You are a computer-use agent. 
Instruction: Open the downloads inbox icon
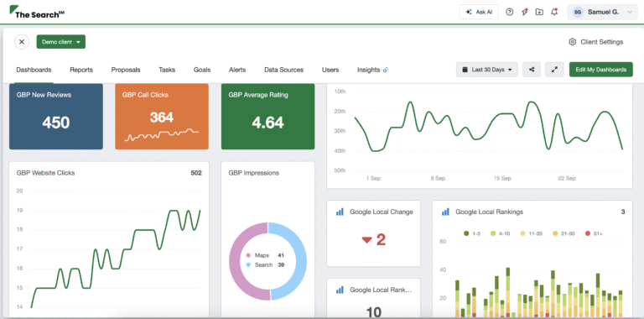click(539, 13)
